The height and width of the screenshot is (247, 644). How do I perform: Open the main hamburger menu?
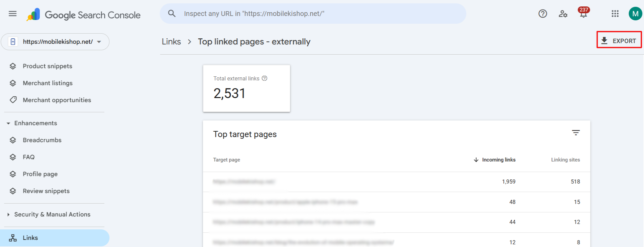coord(13,14)
